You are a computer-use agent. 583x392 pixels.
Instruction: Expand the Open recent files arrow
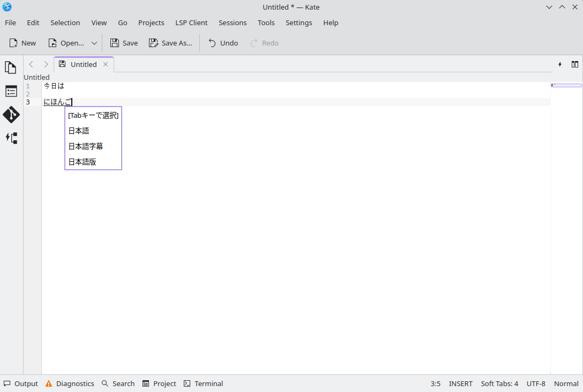click(x=94, y=43)
